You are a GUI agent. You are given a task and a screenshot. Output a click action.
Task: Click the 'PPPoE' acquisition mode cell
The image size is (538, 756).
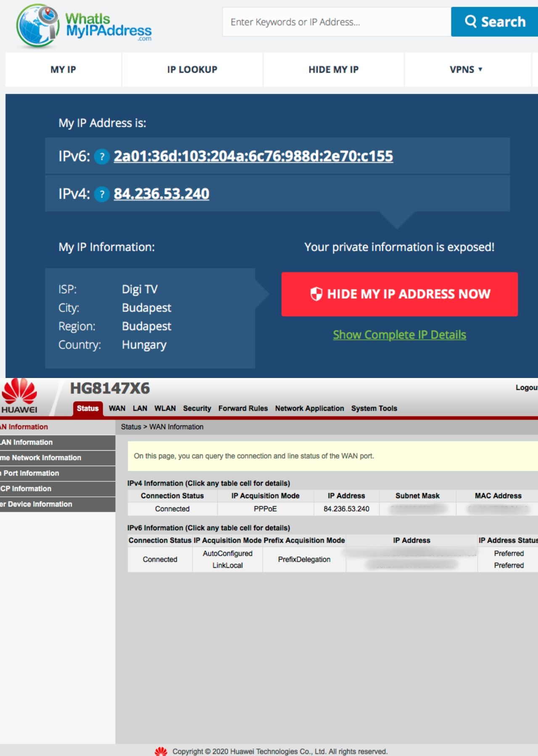[x=265, y=509]
